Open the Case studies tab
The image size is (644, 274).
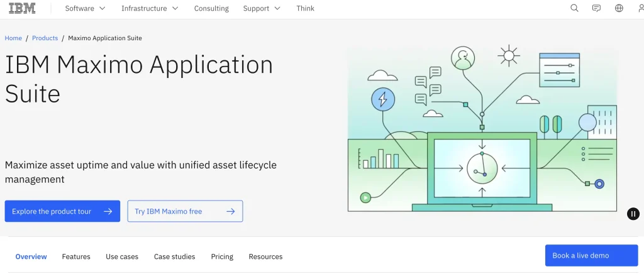click(175, 257)
